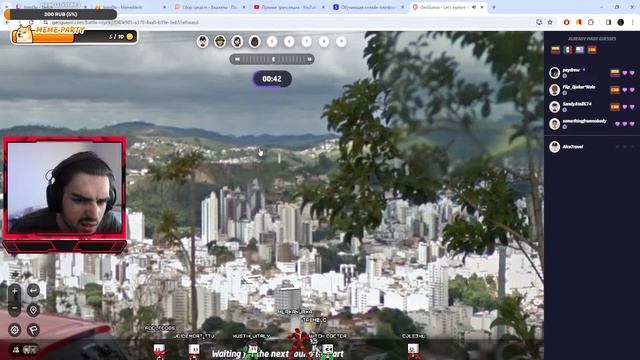Zoom out with the minus button

pyautogui.click(x=15, y=308)
